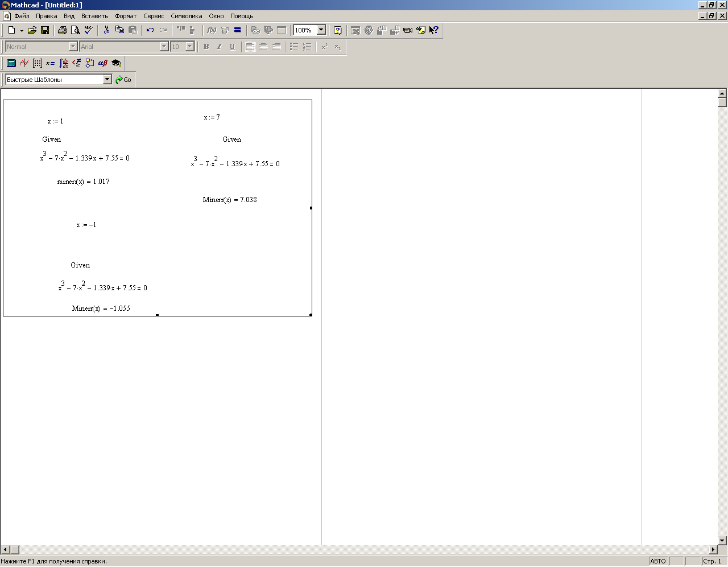
Task: Open the Помощь menu
Action: (242, 16)
